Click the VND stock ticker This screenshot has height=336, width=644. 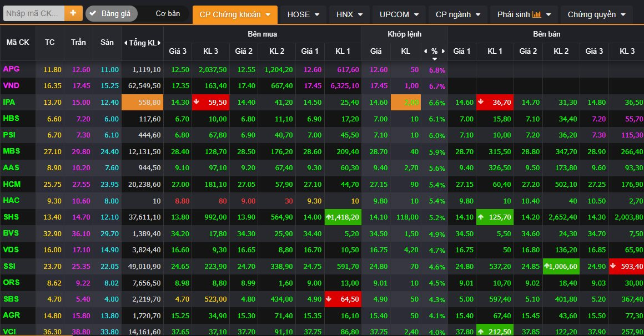tap(11, 86)
